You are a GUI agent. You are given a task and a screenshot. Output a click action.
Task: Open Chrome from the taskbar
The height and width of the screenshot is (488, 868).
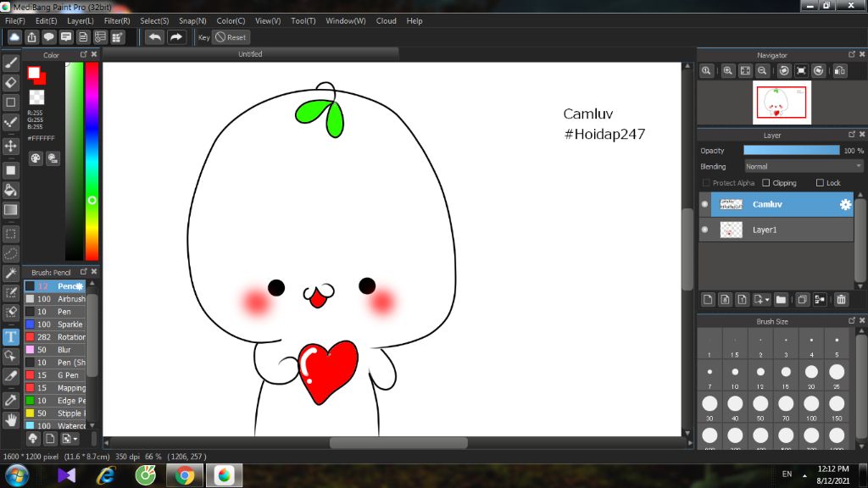pos(184,476)
